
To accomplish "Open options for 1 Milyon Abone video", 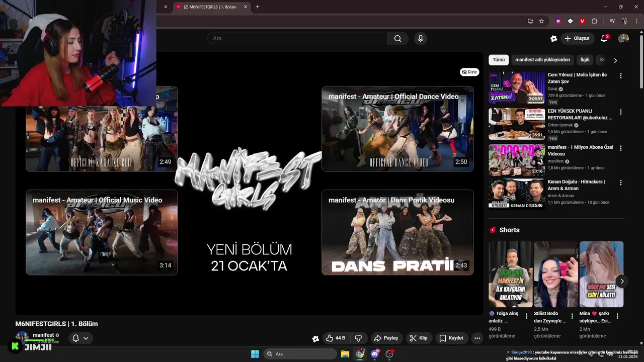I will tap(621, 148).
